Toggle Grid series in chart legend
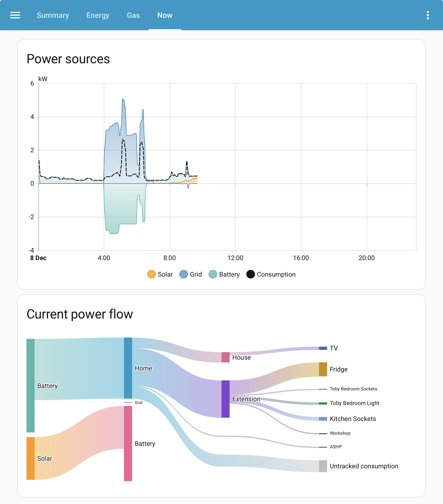This screenshot has width=443, height=504. [x=191, y=274]
